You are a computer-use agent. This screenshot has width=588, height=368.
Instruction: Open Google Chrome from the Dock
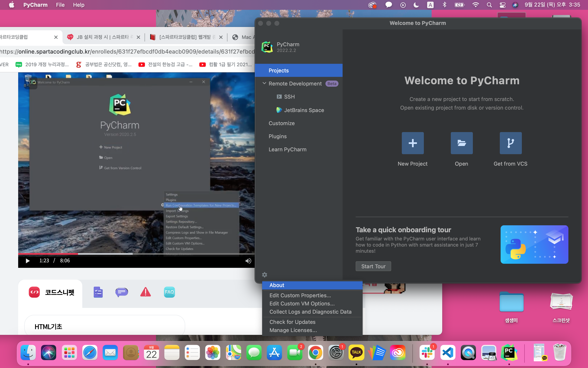[315, 352]
